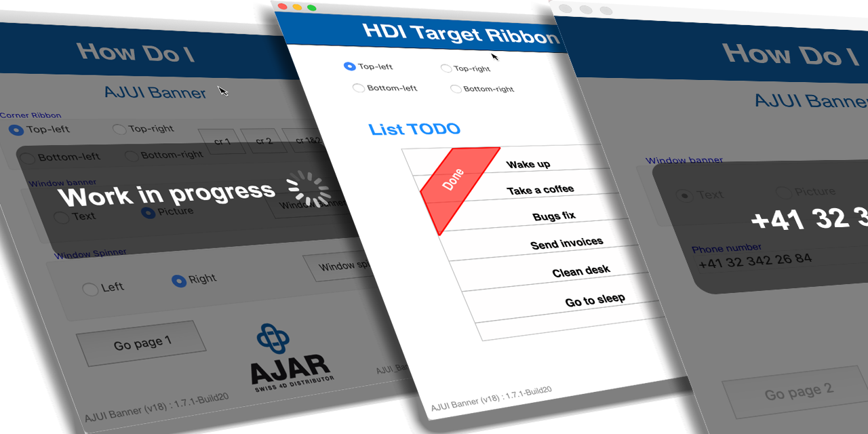Screen dimensions: 868x434
Task: Click the cr 1 button
Action: tap(221, 142)
